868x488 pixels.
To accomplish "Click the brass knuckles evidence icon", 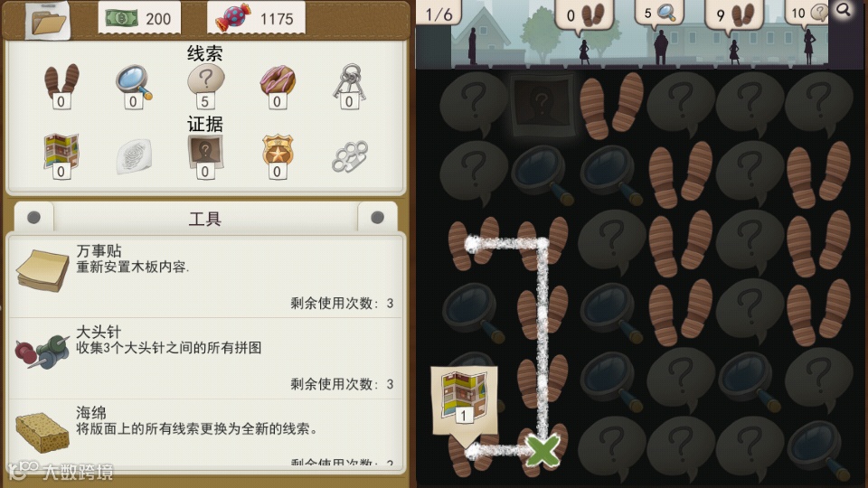I will (x=349, y=156).
